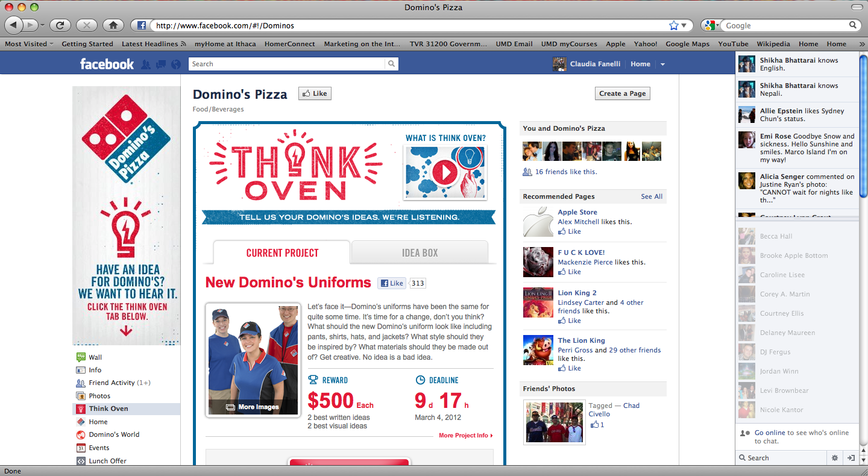This screenshot has height=476, width=868.
Task: Like the Apple Store recommended page
Action: [569, 231]
